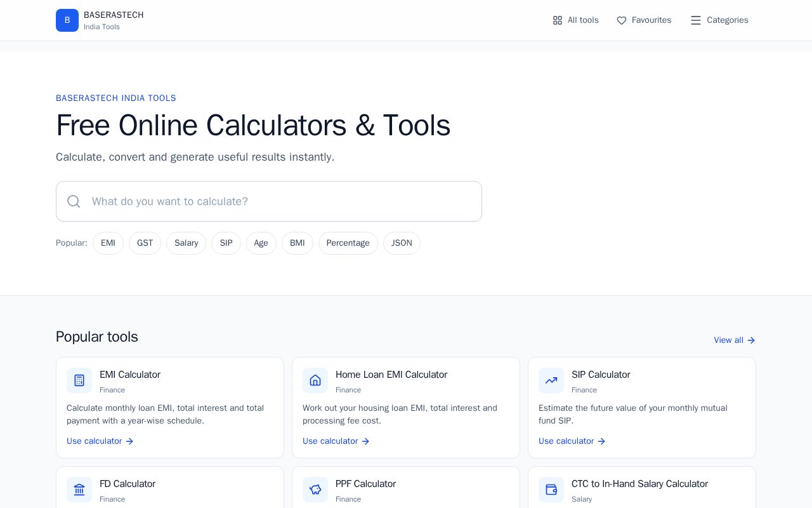Image resolution: width=812 pixels, height=508 pixels.
Task: Choose the JSON popular chip
Action: click(402, 243)
